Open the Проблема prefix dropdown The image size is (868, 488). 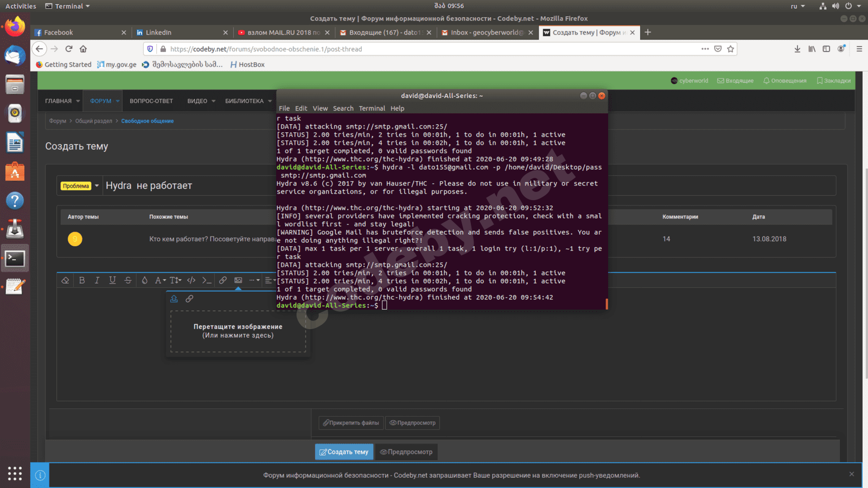[x=79, y=185]
